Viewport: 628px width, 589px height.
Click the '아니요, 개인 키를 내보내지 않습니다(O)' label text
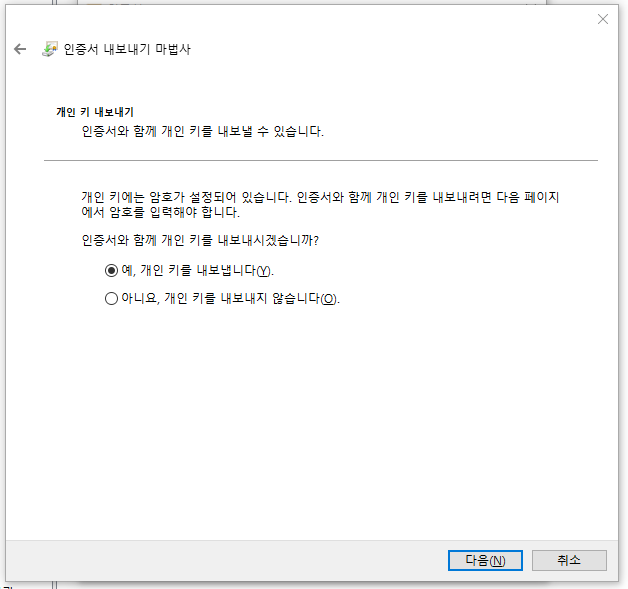pos(220,298)
